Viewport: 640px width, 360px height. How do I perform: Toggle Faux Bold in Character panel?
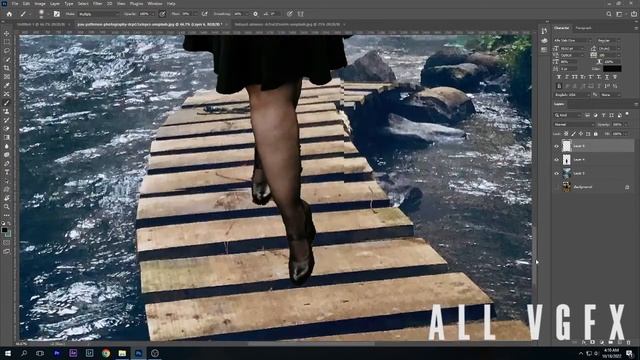point(559,77)
